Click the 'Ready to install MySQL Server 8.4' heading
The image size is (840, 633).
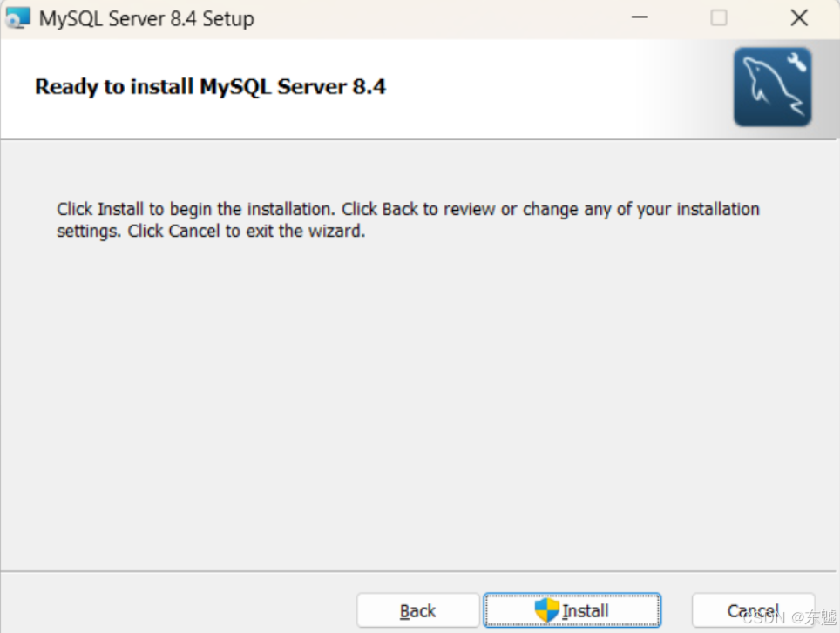tap(210, 87)
